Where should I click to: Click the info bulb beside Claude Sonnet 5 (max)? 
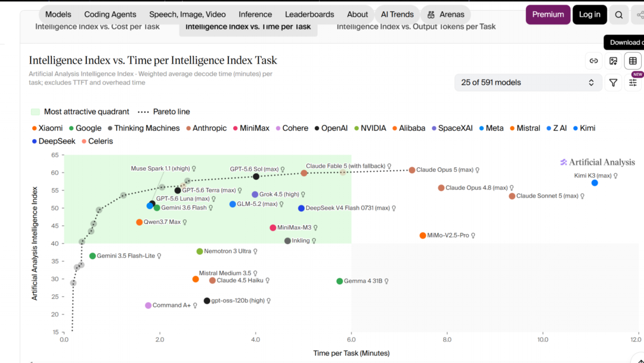point(583,196)
